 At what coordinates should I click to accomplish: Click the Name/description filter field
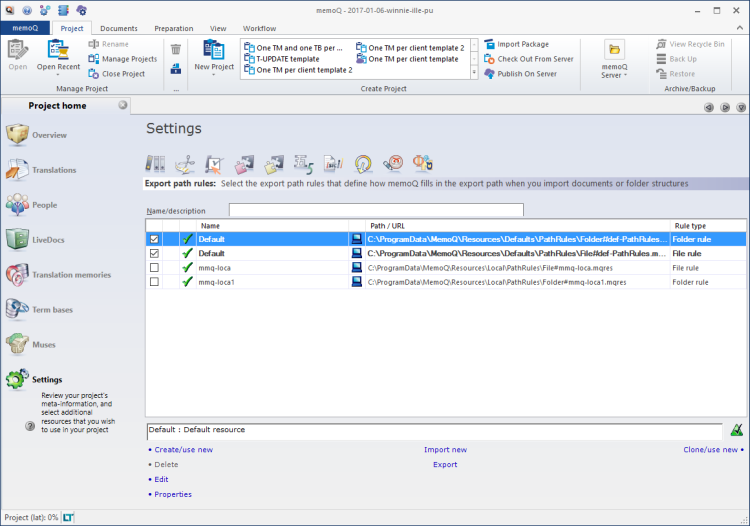point(376,211)
